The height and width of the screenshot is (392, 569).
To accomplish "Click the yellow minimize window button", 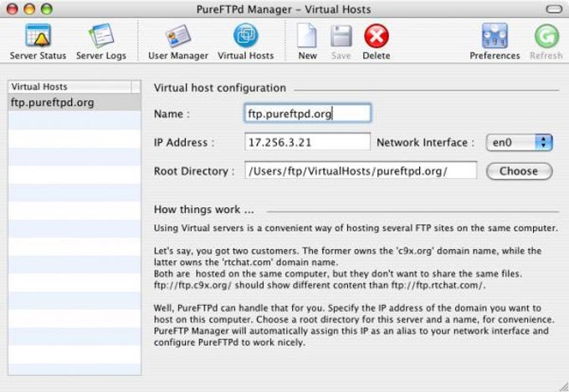I will pyautogui.click(x=29, y=8).
